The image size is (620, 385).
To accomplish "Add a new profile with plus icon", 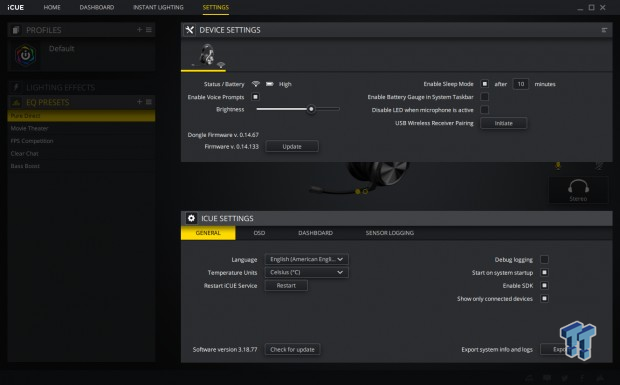I will point(139,30).
